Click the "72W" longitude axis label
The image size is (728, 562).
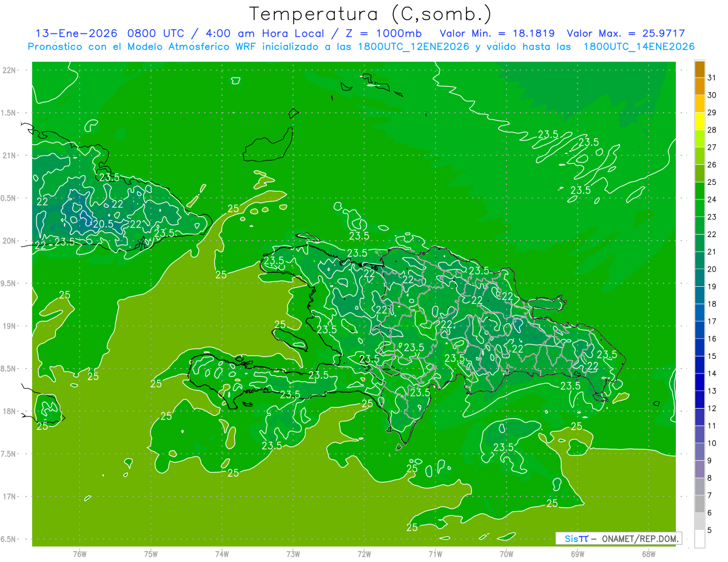coord(365,554)
